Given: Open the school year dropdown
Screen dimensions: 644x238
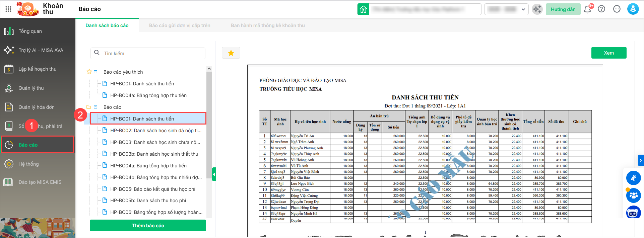Looking at the screenshot, I should pos(506,9).
